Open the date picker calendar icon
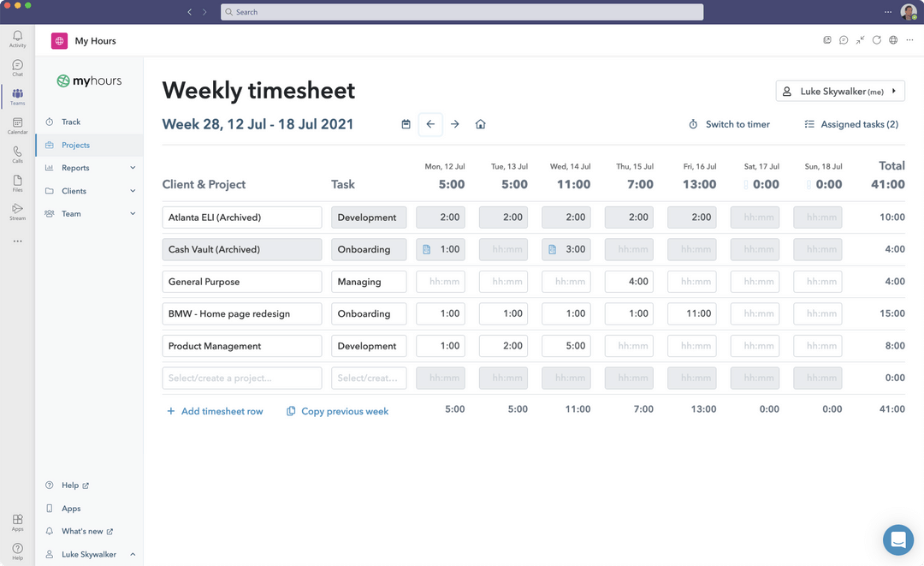Screen dimensions: 924x566 [x=406, y=123]
